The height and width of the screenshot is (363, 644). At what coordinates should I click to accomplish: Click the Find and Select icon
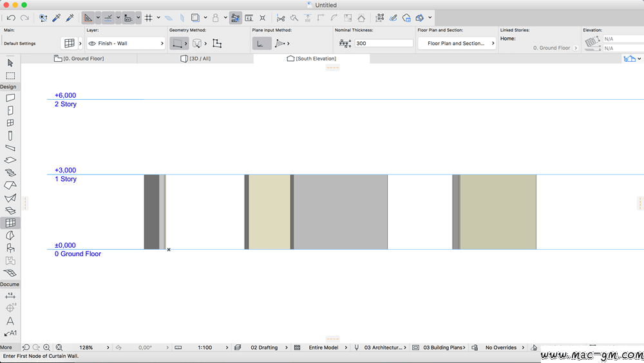point(43,18)
